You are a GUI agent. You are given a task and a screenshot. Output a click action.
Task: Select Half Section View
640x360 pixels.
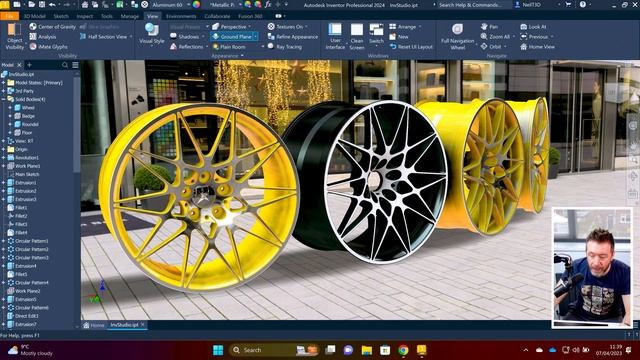[x=104, y=37]
